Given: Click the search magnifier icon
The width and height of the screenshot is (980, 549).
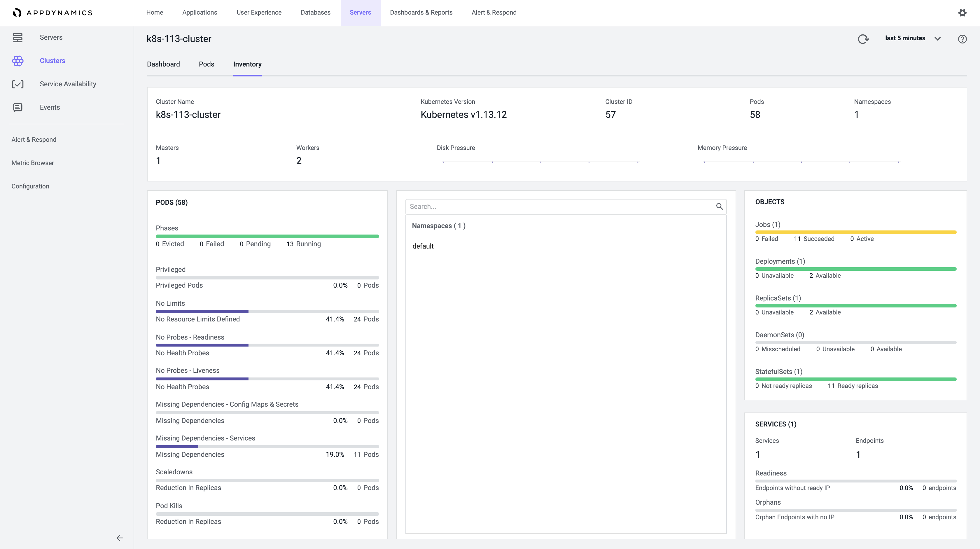Looking at the screenshot, I should tap(719, 206).
